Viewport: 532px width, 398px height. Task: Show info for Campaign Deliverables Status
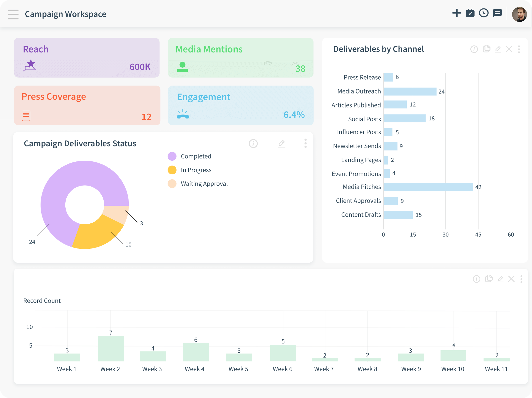pyautogui.click(x=253, y=144)
